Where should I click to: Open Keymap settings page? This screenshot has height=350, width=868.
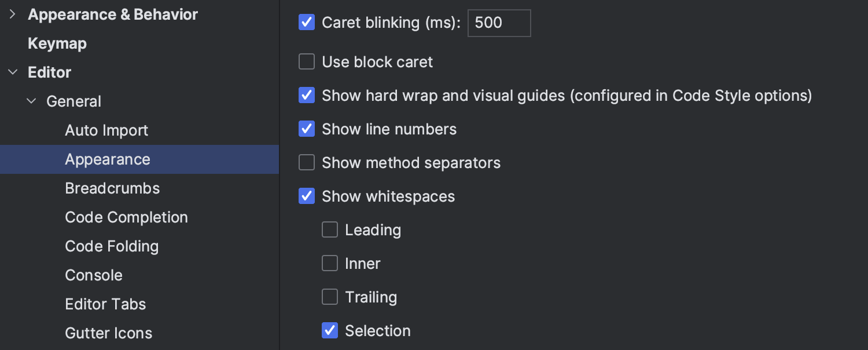[x=57, y=43]
